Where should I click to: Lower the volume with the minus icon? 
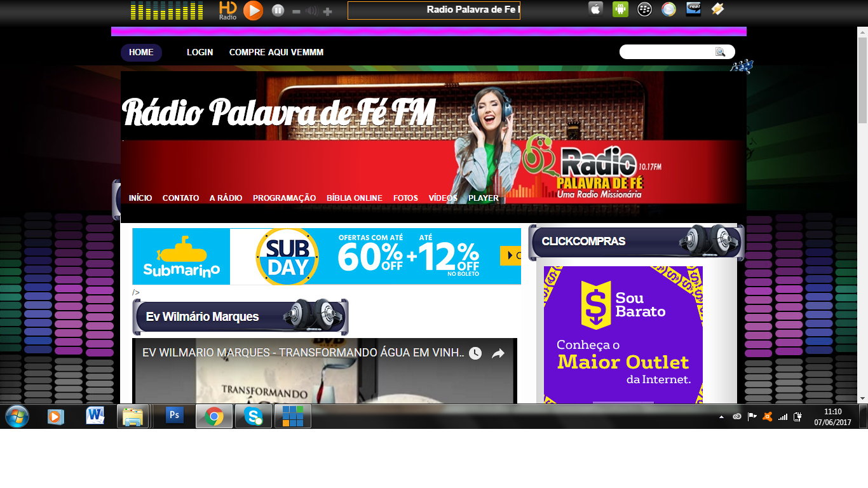(x=296, y=11)
